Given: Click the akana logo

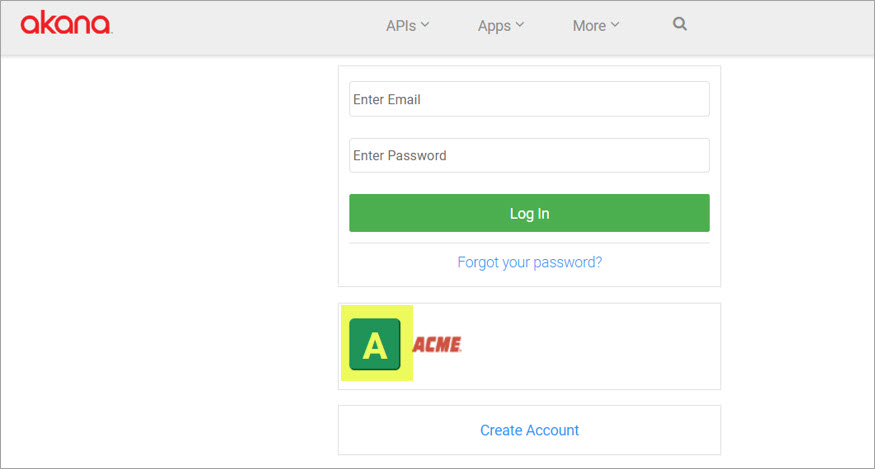Looking at the screenshot, I should 66,25.
